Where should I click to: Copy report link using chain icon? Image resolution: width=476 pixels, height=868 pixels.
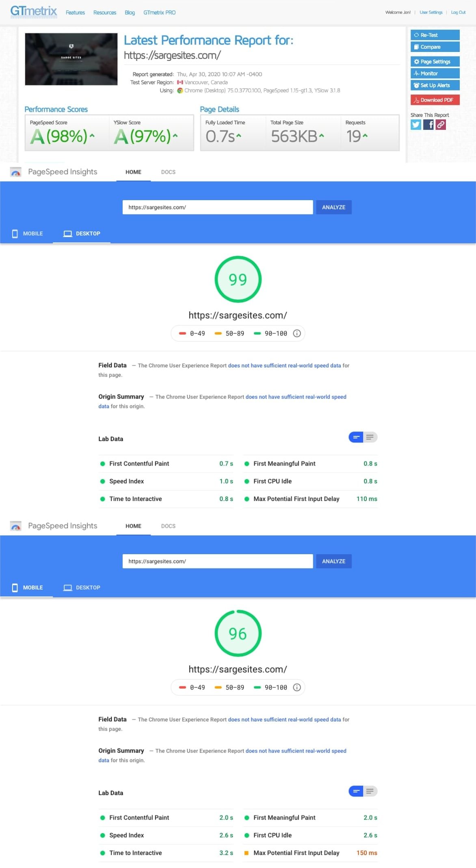pos(441,125)
